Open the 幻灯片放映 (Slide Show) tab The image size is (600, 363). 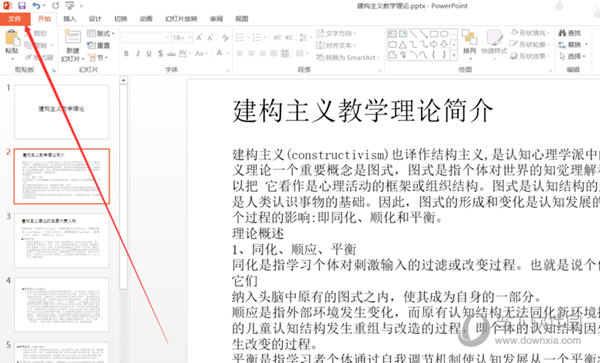point(181,19)
